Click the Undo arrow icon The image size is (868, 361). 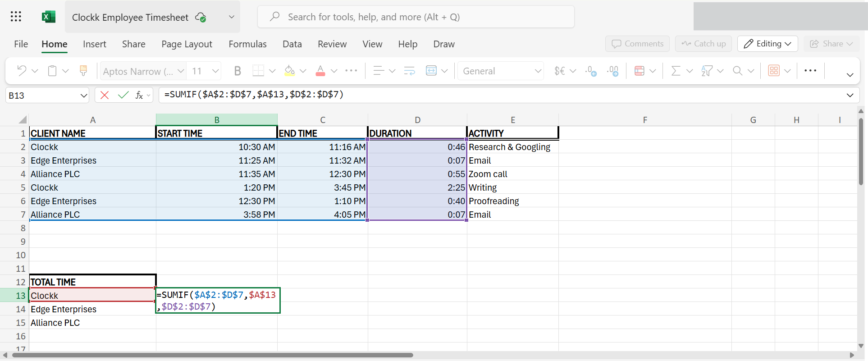click(x=21, y=71)
